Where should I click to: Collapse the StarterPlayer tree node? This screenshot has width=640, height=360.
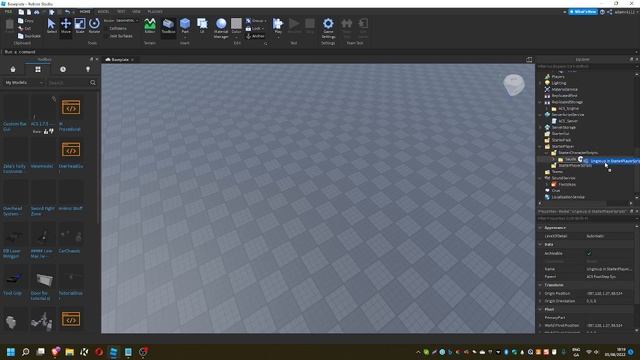[540, 147]
